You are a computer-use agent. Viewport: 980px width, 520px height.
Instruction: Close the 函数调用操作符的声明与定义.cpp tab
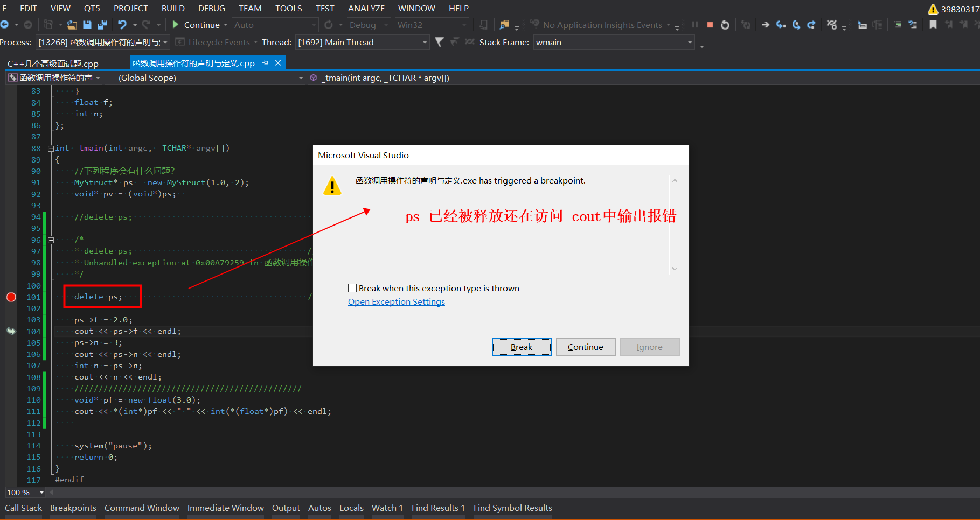tap(278, 63)
